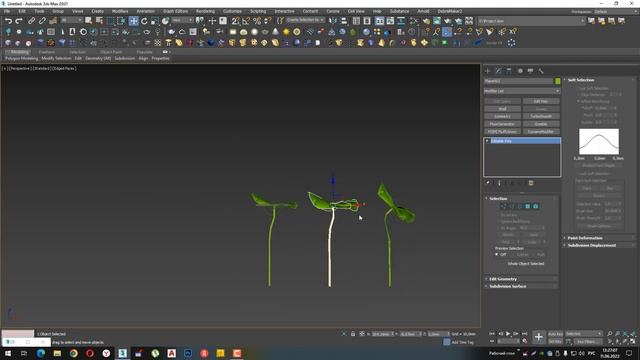Select Multi preview selection radio
640x360 pixels.
534,254
